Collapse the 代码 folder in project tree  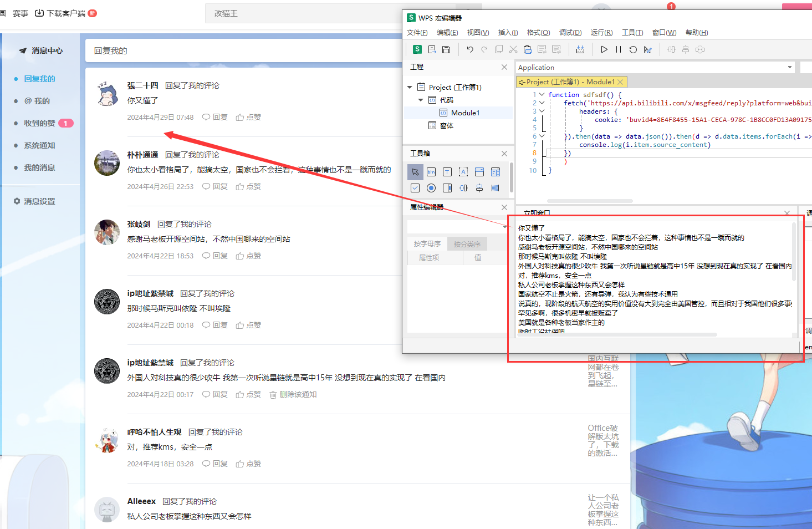tap(421, 100)
